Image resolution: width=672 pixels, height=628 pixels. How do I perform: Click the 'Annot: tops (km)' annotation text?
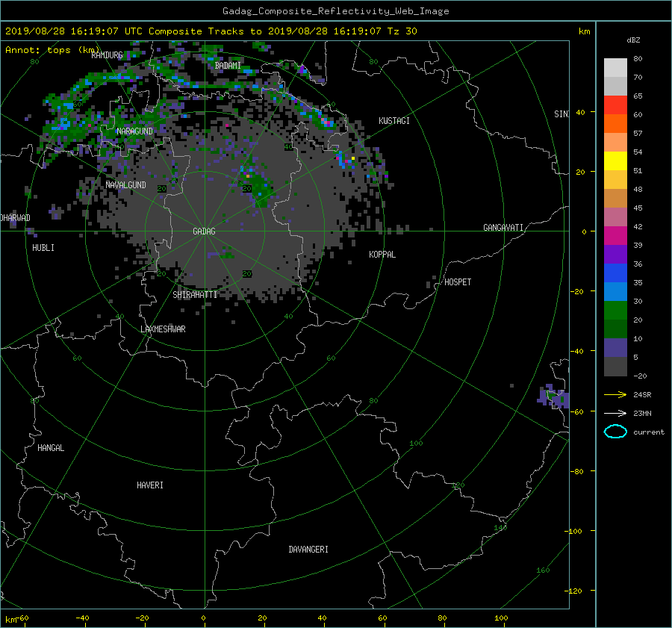pos(52,50)
